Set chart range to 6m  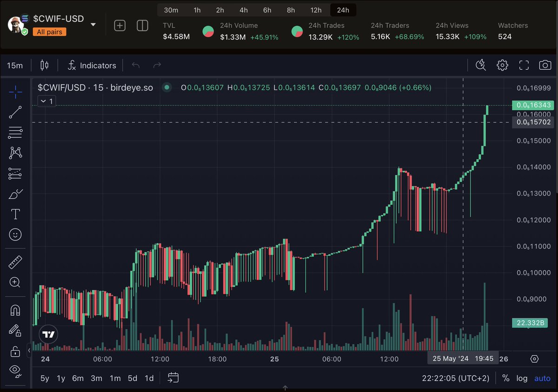[x=78, y=378]
